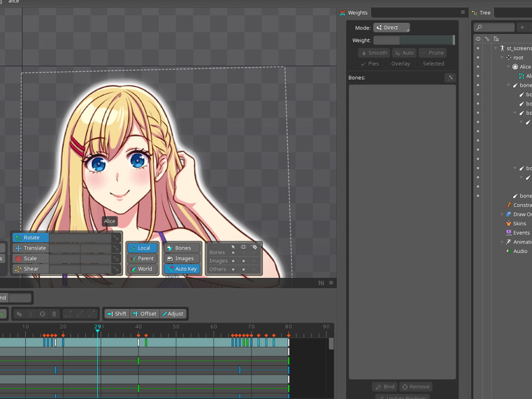Click the Bind button
This screenshot has width=532, height=399.
click(385, 387)
